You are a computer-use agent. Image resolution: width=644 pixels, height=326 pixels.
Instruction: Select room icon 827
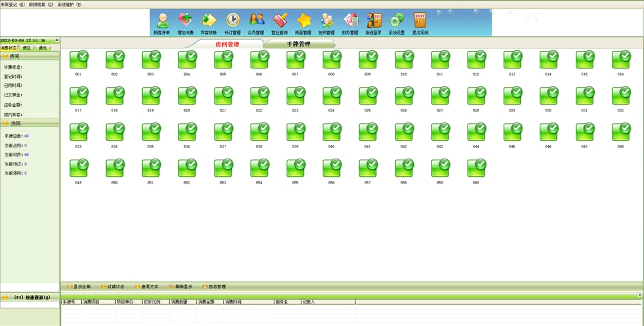pyautogui.click(x=440, y=96)
